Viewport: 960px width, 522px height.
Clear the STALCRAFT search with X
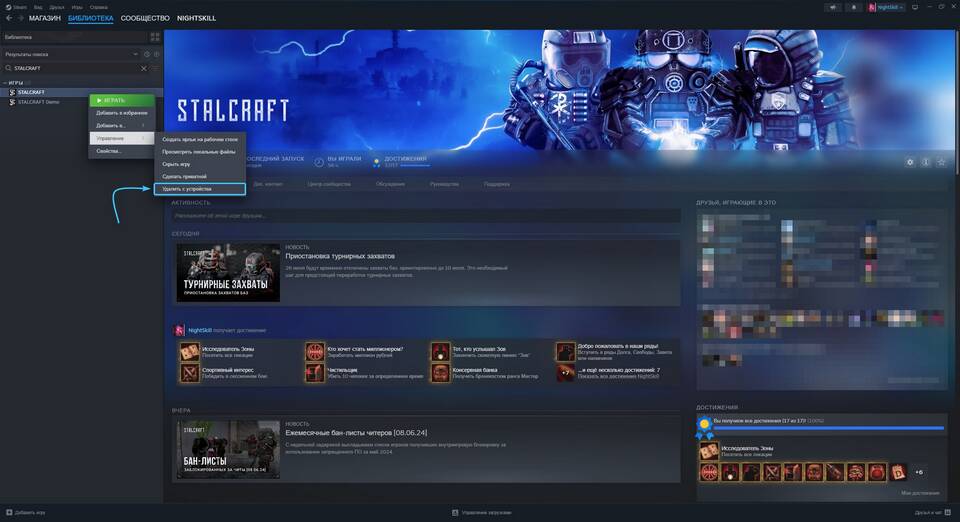[143, 68]
